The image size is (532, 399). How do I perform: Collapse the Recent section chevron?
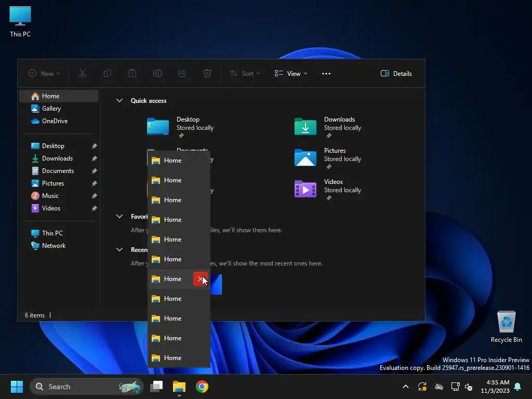click(x=119, y=250)
